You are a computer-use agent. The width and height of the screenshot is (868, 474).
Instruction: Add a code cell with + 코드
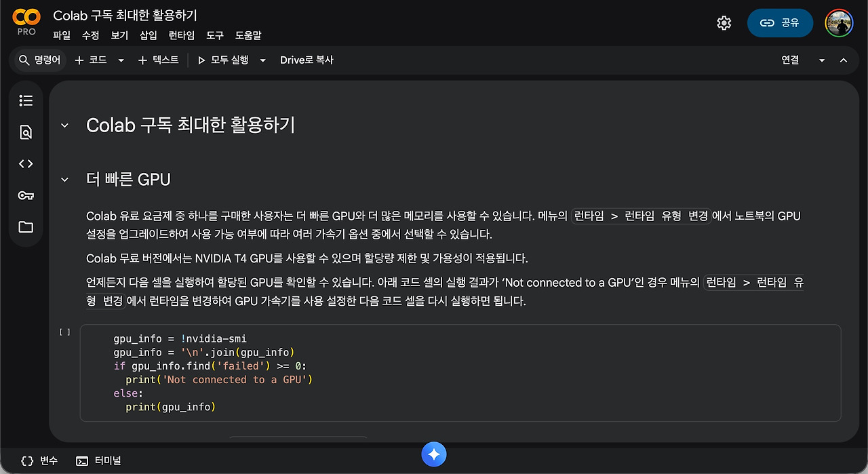click(x=90, y=60)
